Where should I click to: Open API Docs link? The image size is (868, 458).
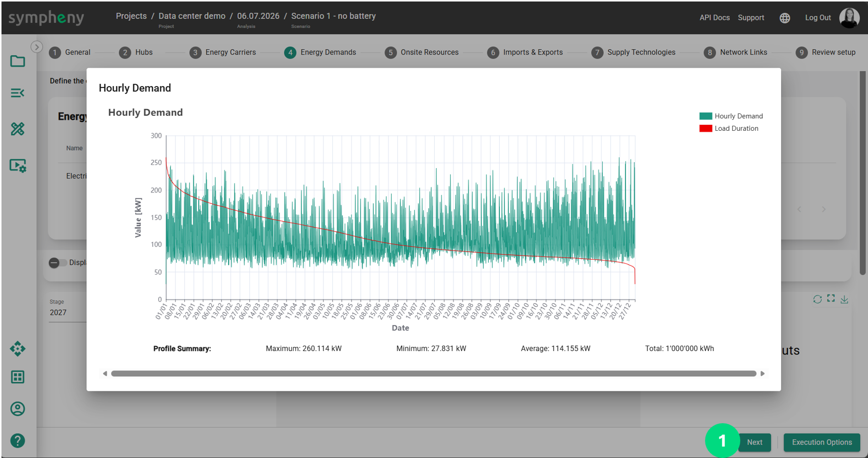tap(714, 17)
